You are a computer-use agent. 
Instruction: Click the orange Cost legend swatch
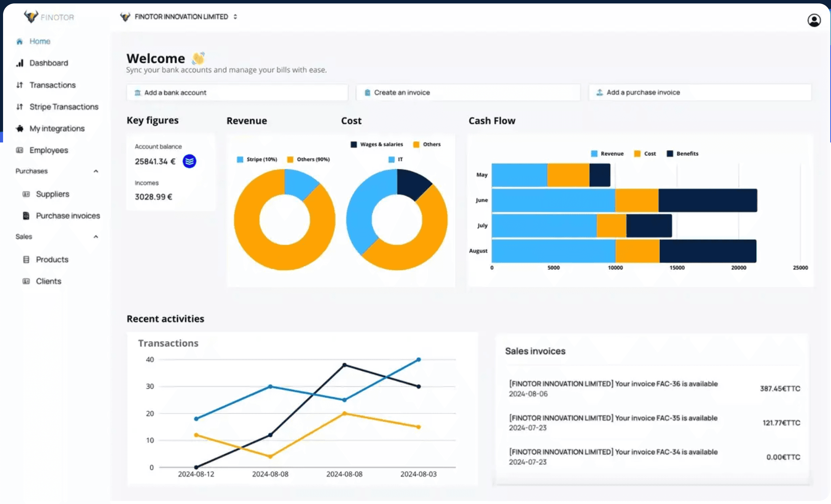636,153
